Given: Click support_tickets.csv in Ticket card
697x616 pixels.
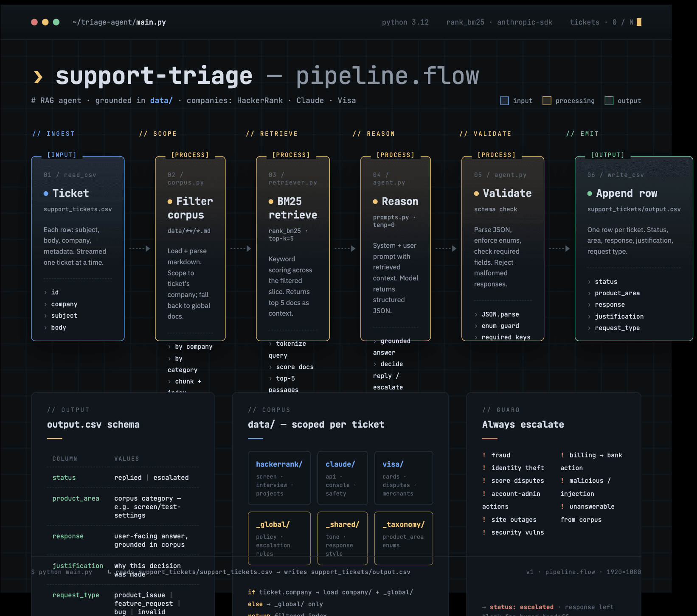Looking at the screenshot, I should (78, 209).
